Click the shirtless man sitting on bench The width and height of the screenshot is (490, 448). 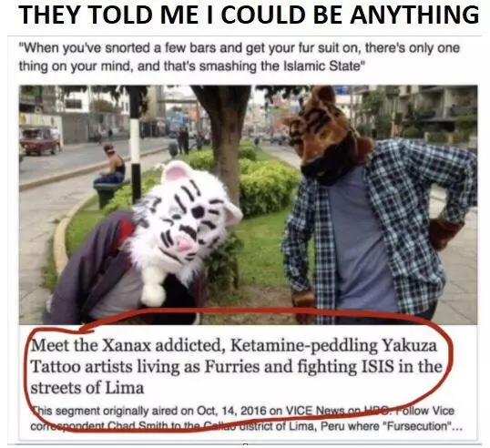click(x=112, y=164)
